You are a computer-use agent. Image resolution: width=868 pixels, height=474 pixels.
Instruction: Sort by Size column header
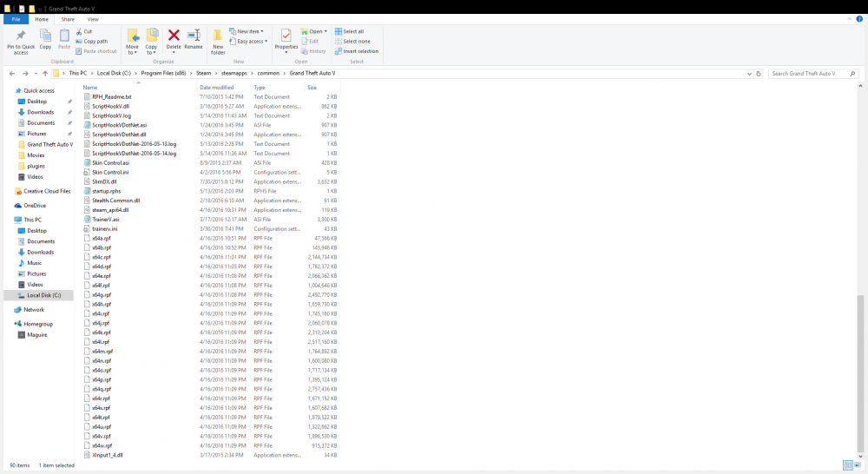(x=312, y=88)
